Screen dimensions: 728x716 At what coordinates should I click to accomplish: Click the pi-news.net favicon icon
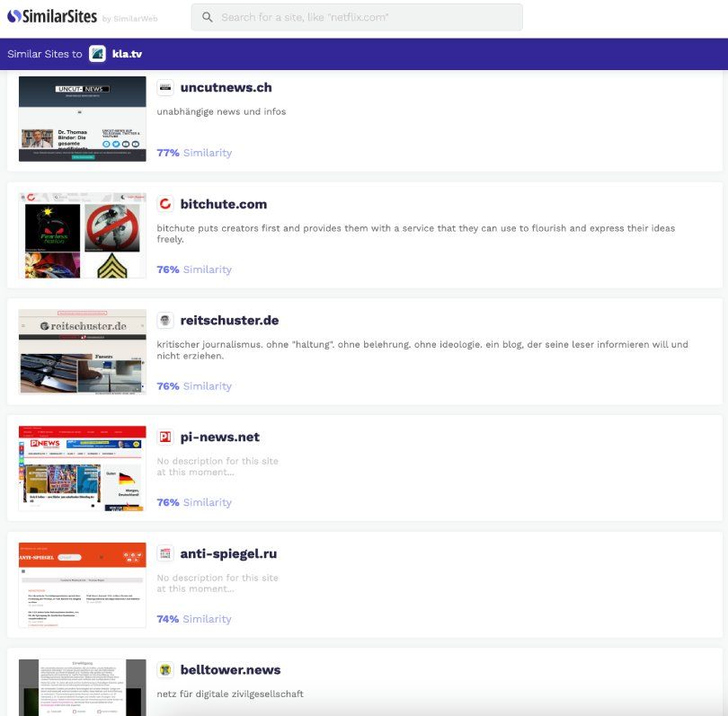[165, 438]
